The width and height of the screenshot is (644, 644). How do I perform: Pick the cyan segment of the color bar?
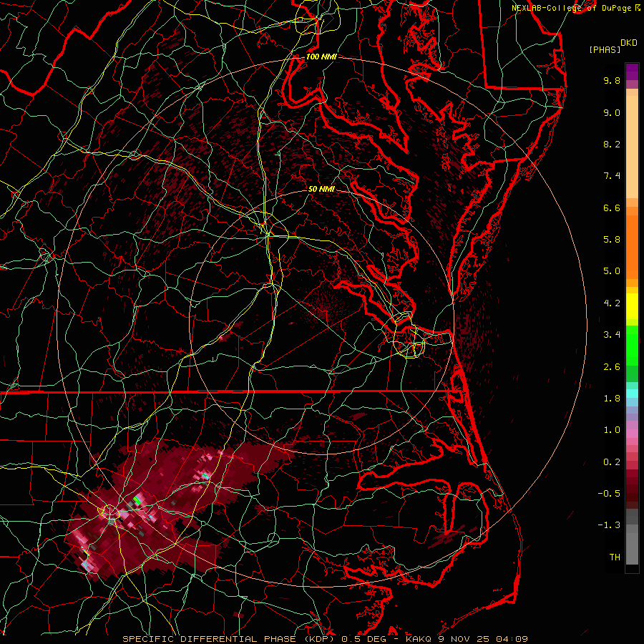(632, 394)
